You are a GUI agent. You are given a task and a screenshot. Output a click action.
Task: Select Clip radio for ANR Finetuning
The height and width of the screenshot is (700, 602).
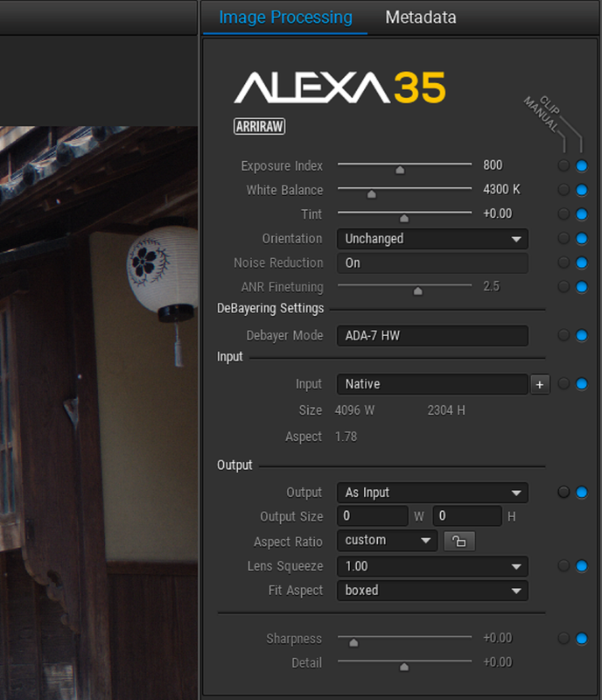(582, 287)
